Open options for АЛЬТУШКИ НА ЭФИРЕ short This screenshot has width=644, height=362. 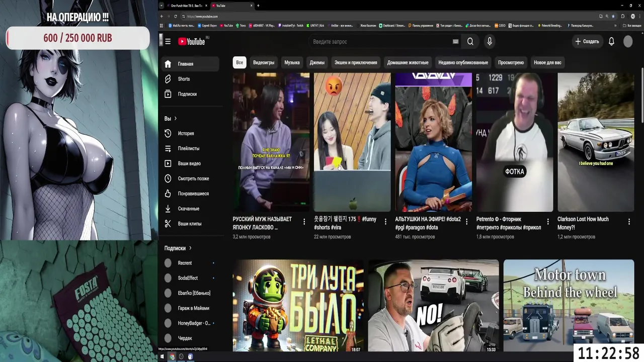466,222
